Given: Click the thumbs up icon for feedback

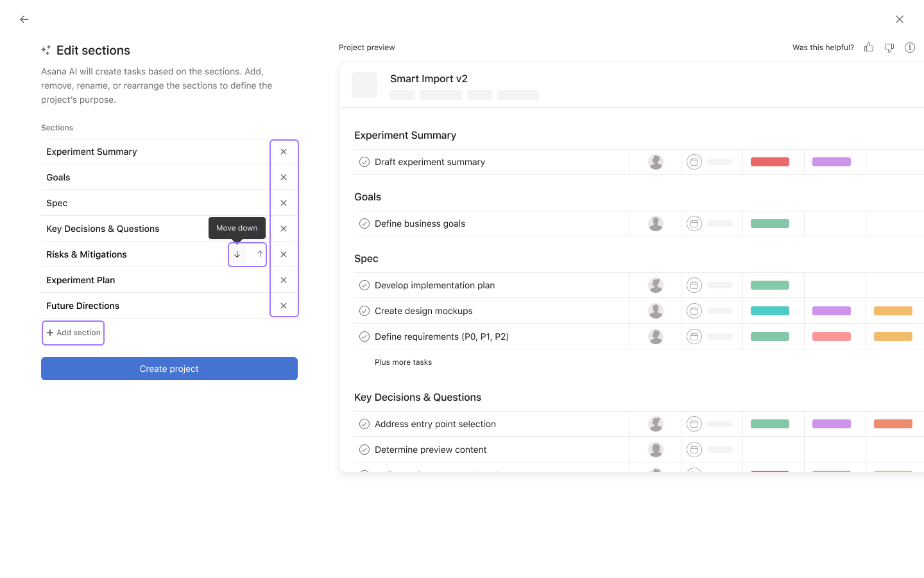Looking at the screenshot, I should pyautogui.click(x=868, y=47).
